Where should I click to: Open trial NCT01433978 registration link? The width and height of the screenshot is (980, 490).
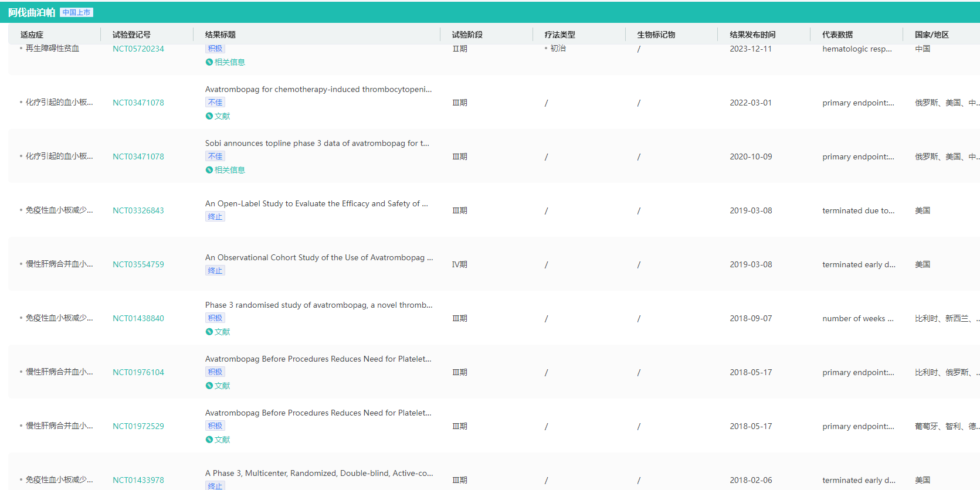(138, 480)
